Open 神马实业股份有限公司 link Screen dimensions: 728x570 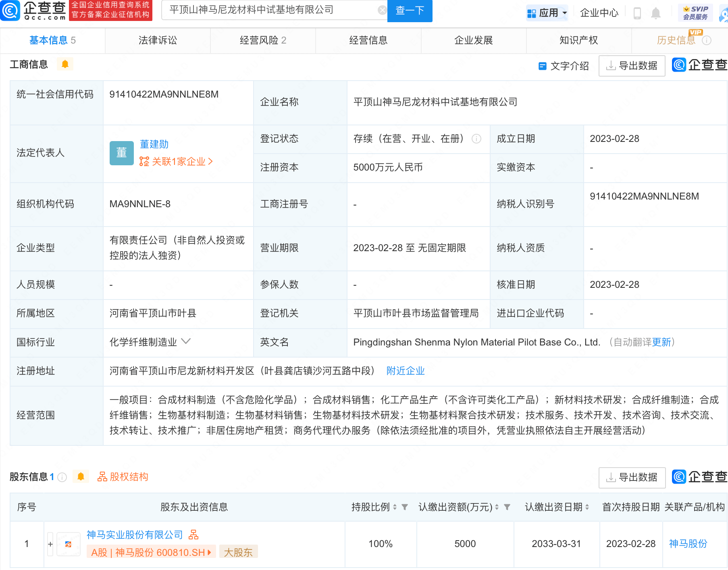point(135,535)
